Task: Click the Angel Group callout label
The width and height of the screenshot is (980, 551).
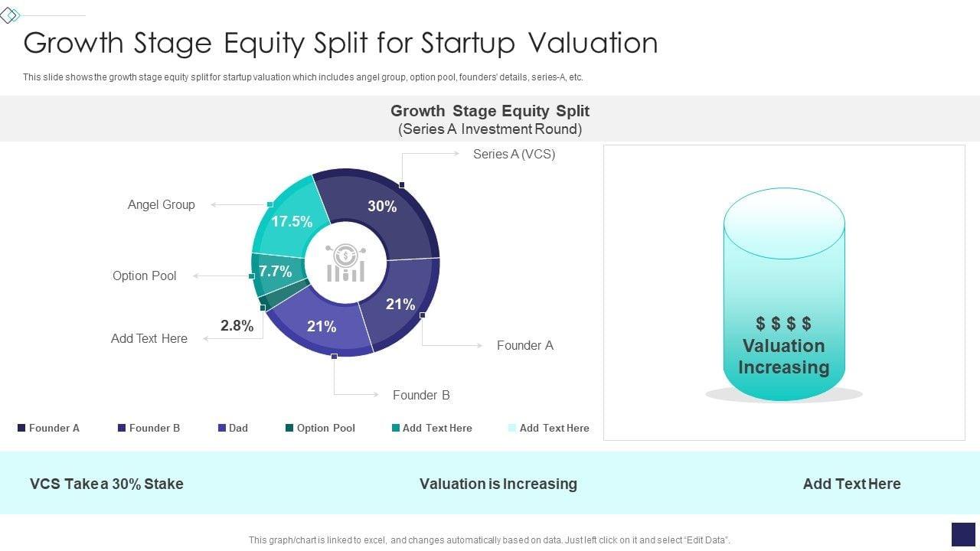Action: (161, 204)
